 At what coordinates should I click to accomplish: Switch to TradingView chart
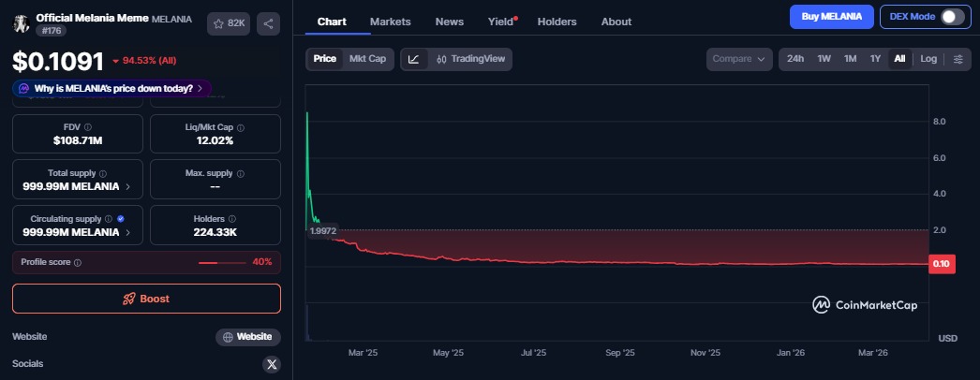point(470,59)
